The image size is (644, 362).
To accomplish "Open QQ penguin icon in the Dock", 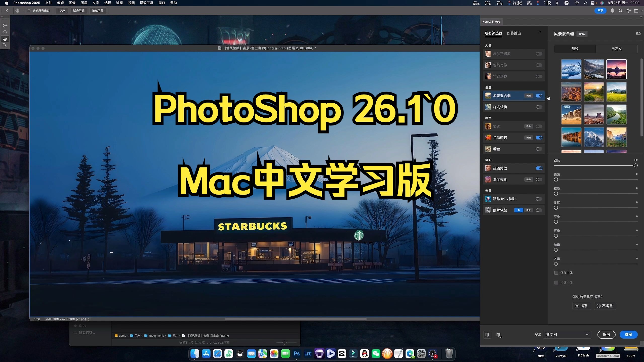I will click(x=365, y=354).
